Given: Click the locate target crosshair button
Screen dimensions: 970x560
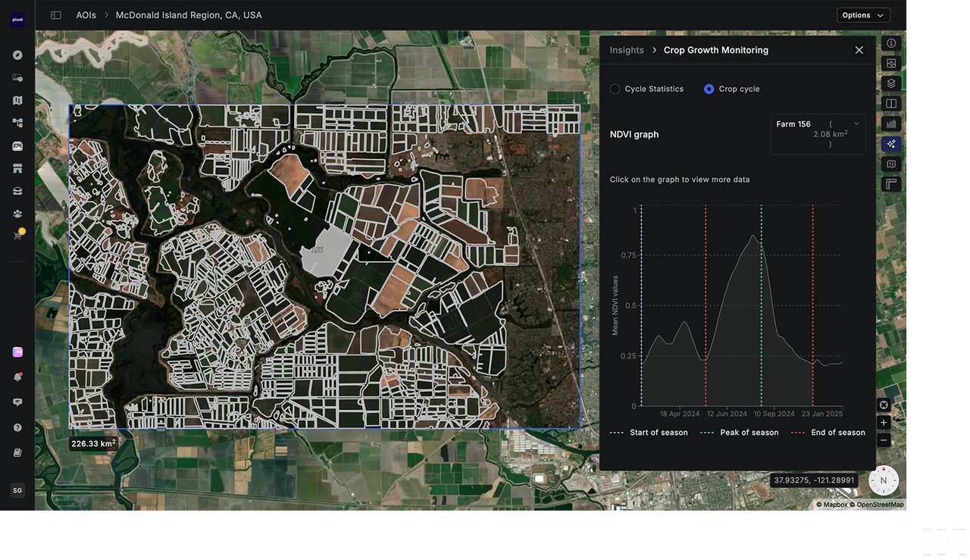Looking at the screenshot, I should [884, 405].
